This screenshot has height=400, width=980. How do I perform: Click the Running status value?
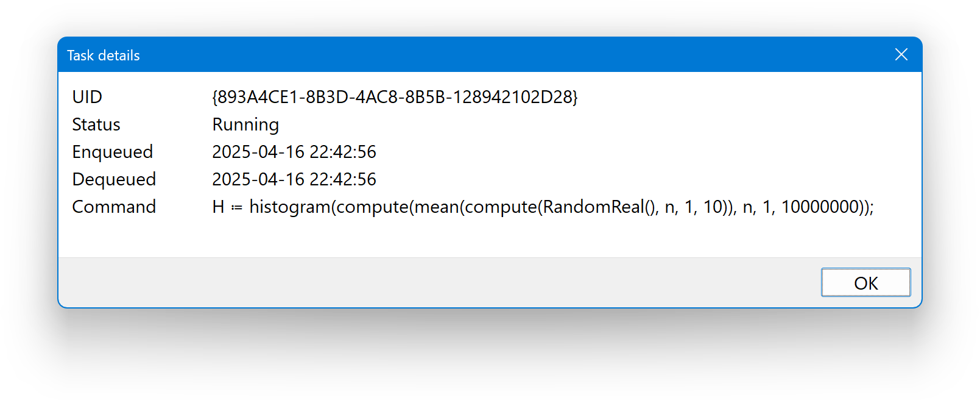245,124
